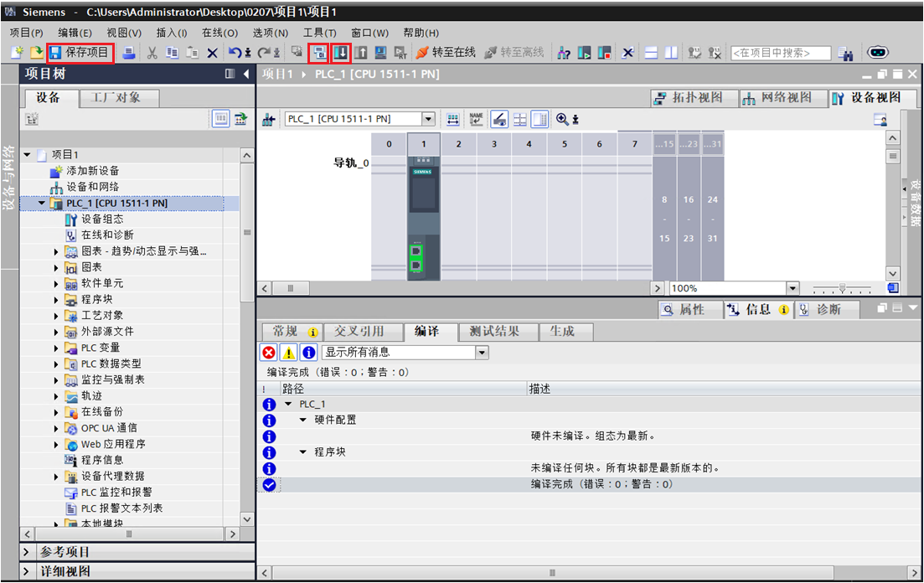Expand the 工艺对象 folder
The image size is (924, 583).
tap(57, 316)
